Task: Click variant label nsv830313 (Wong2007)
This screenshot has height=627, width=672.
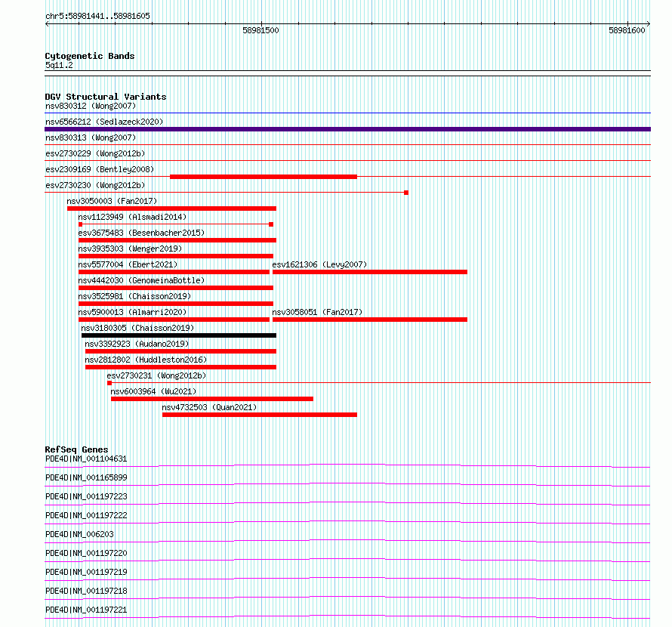Action: point(91,137)
